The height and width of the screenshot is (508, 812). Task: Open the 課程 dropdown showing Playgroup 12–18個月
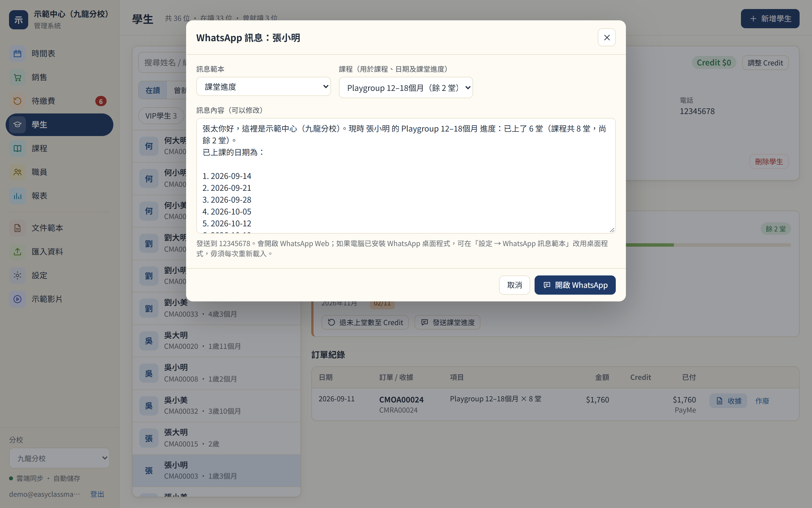(x=406, y=88)
